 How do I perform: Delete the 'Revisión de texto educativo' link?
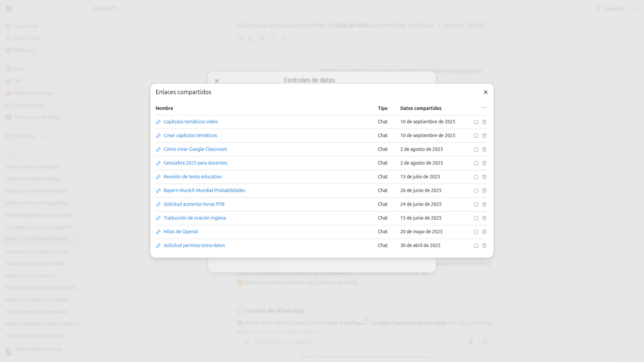pos(484,177)
